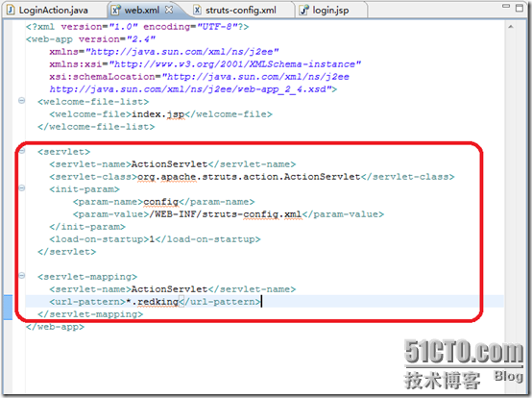Click the scrollbar up arrow
This screenshot has width=532, height=398.
[x=511, y=27]
